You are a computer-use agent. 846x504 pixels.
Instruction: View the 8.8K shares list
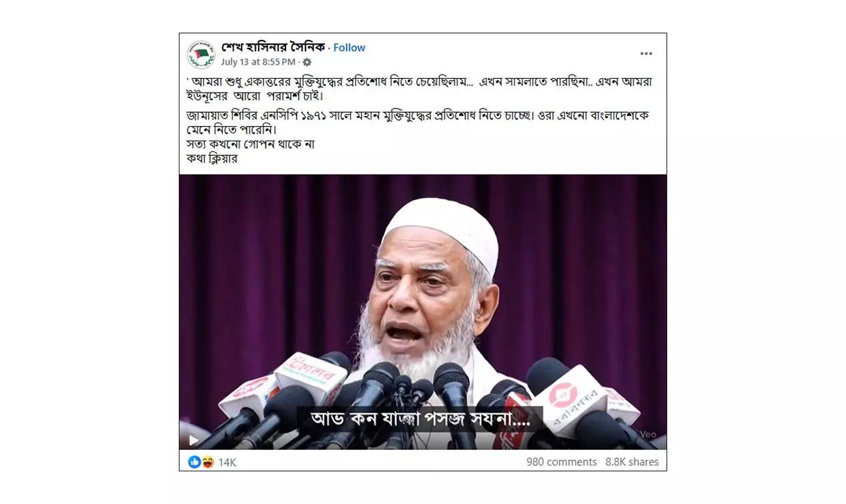(x=632, y=462)
